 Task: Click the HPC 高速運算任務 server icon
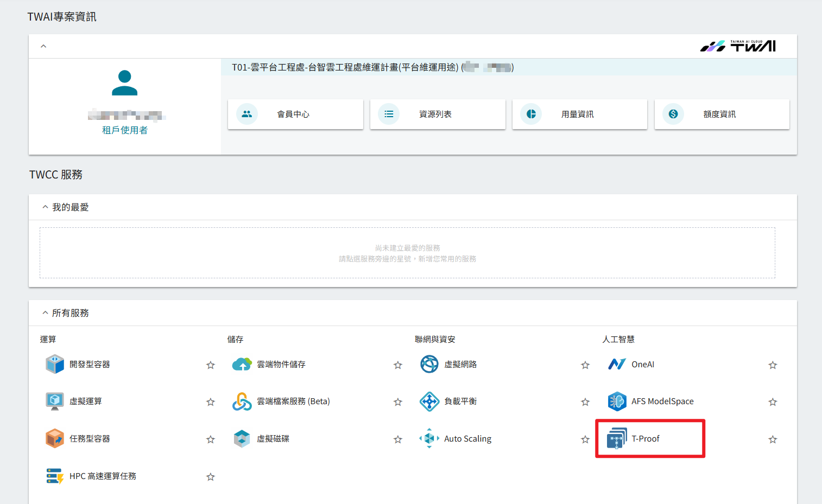click(55, 476)
